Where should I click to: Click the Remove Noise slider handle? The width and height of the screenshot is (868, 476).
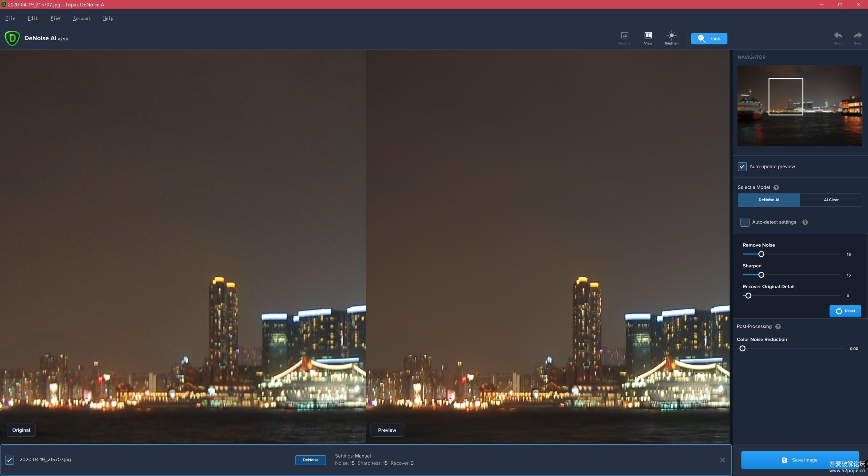click(x=761, y=254)
